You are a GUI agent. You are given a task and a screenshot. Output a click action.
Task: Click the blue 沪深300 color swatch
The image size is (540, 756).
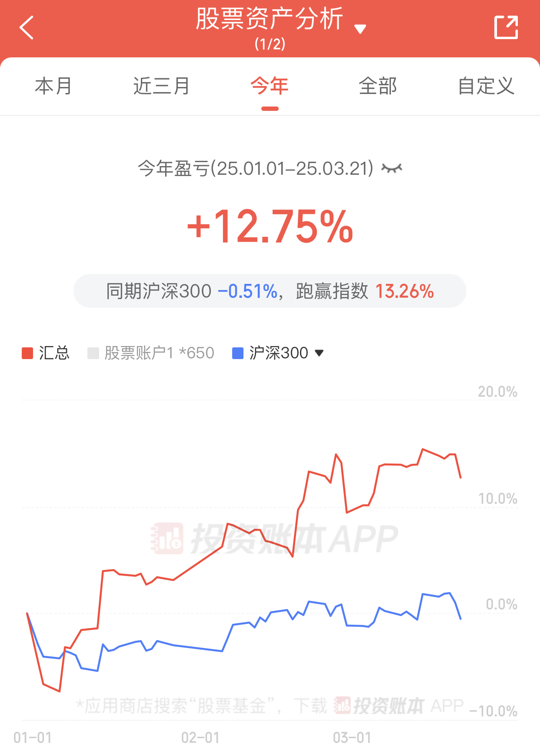[238, 353]
